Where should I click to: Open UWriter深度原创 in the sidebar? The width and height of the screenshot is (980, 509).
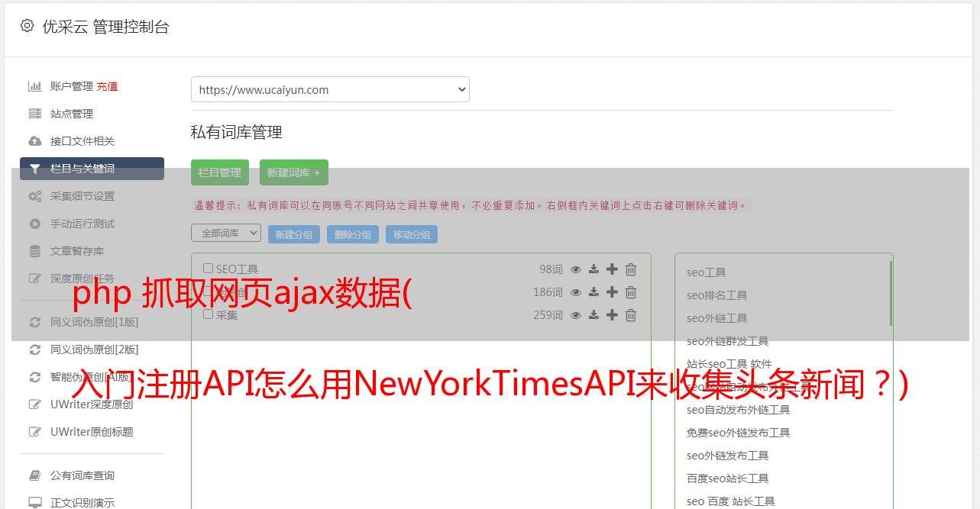click(92, 404)
